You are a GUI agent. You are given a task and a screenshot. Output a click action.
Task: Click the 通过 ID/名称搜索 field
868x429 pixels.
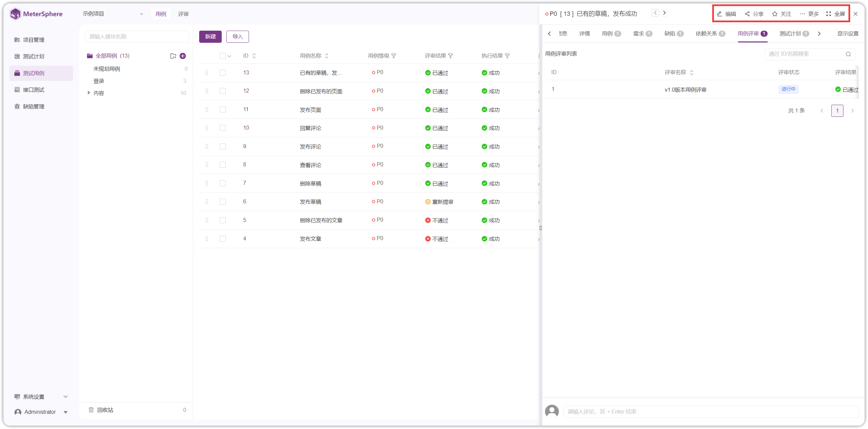[810, 54]
